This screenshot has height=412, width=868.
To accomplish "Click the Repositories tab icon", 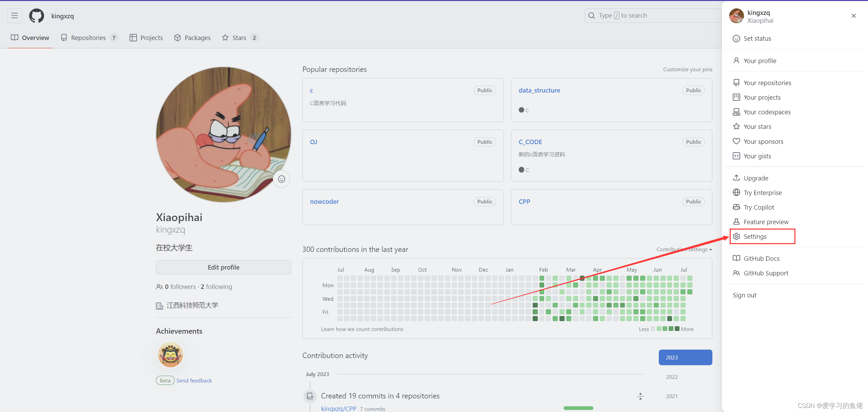I will tap(64, 38).
